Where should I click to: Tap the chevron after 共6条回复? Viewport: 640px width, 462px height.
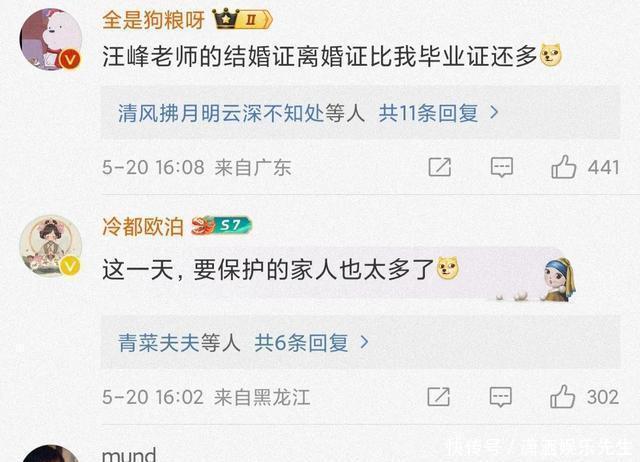tap(364, 342)
